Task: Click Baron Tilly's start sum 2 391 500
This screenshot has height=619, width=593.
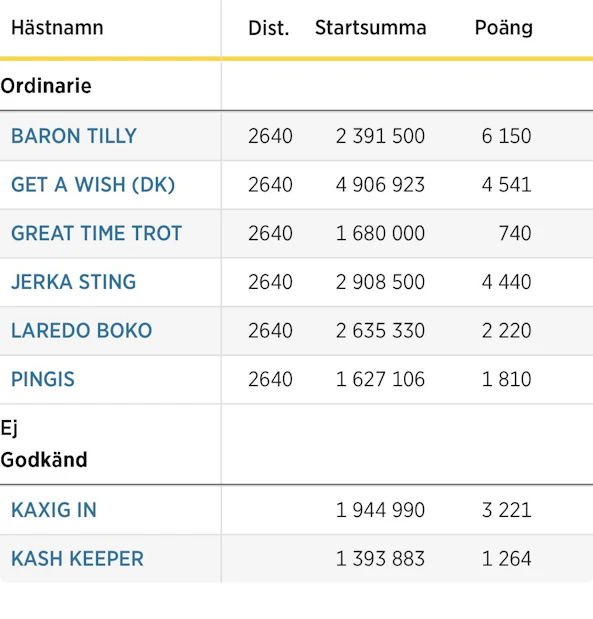Action: pos(380,136)
